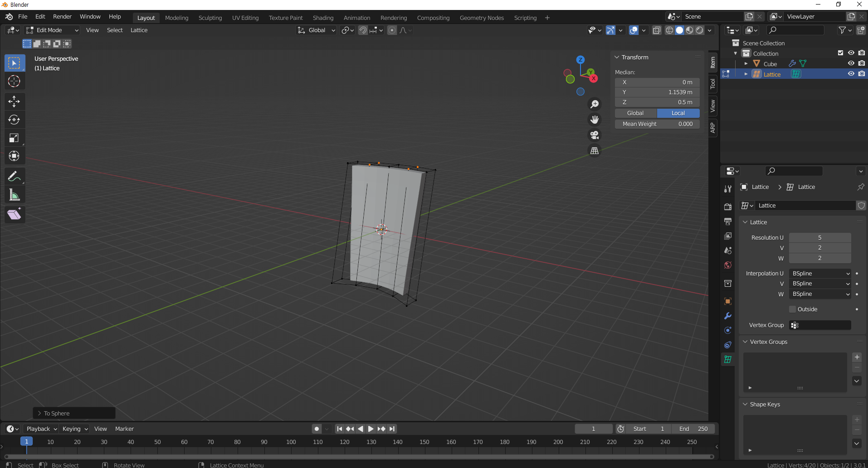The height and width of the screenshot is (468, 868).
Task: Toggle proportional editing button
Action: (x=392, y=30)
